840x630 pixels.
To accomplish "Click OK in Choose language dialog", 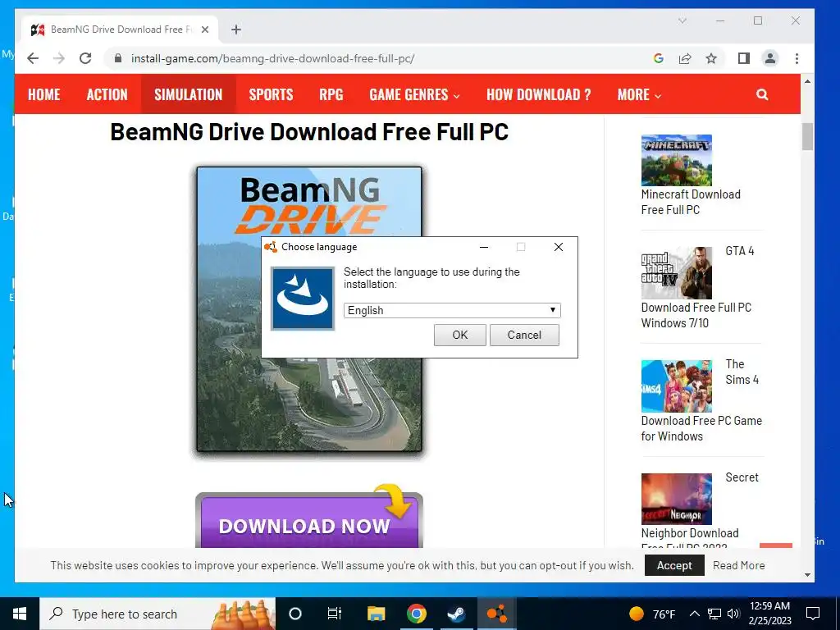I will pos(459,335).
